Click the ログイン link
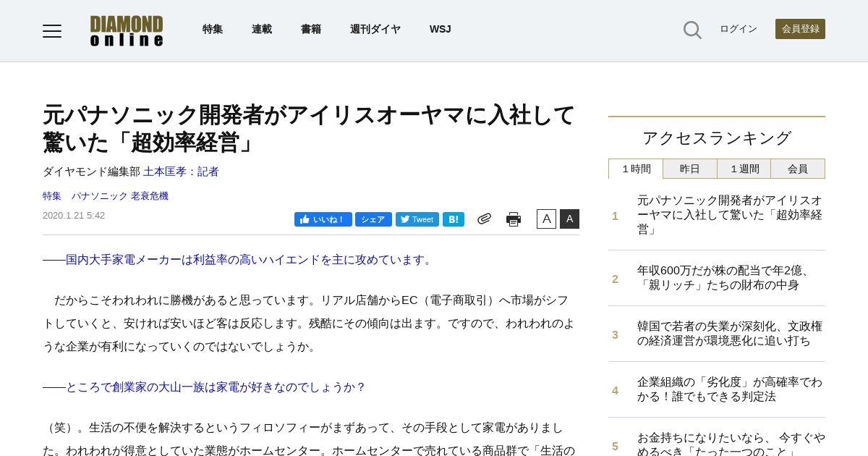 point(739,29)
